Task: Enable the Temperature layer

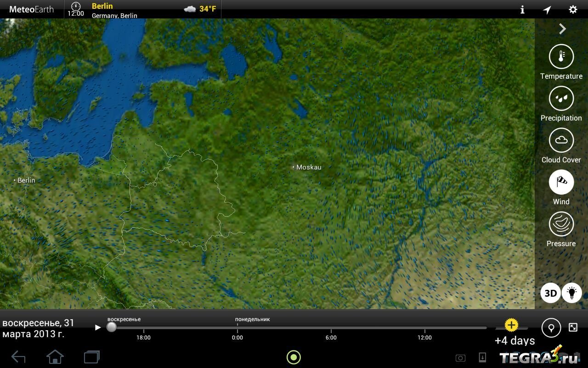Action: [x=561, y=57]
